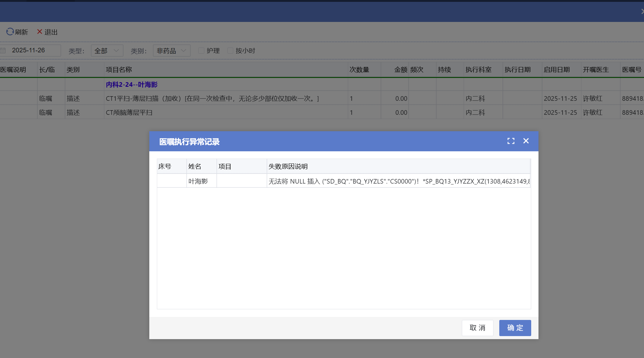Screen dimensions: 644x358
Task: Open the 类型 dropdown showing 全部
Action: click(107, 51)
